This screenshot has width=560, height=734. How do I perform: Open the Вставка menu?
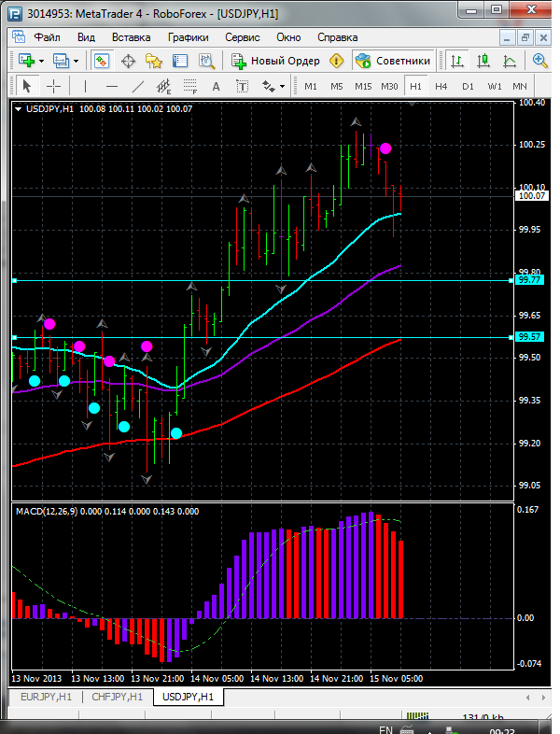[131, 37]
